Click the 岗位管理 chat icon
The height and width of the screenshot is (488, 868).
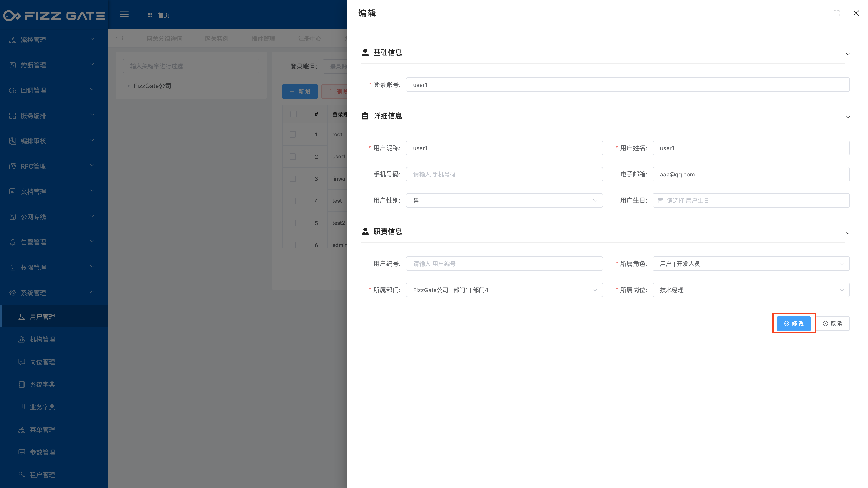[x=21, y=362]
